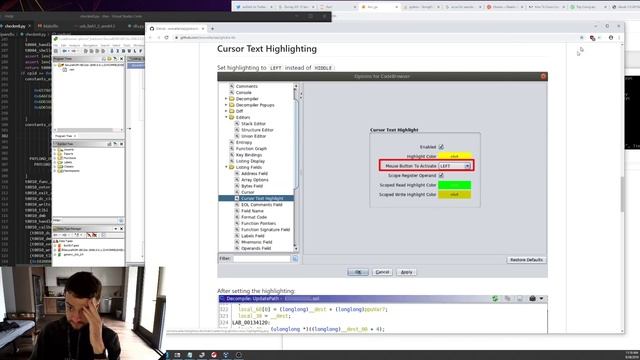This screenshot has height=360, width=640.
Task: Open the Decompile panel dropdown arrow
Action: pyautogui.click(x=542, y=299)
